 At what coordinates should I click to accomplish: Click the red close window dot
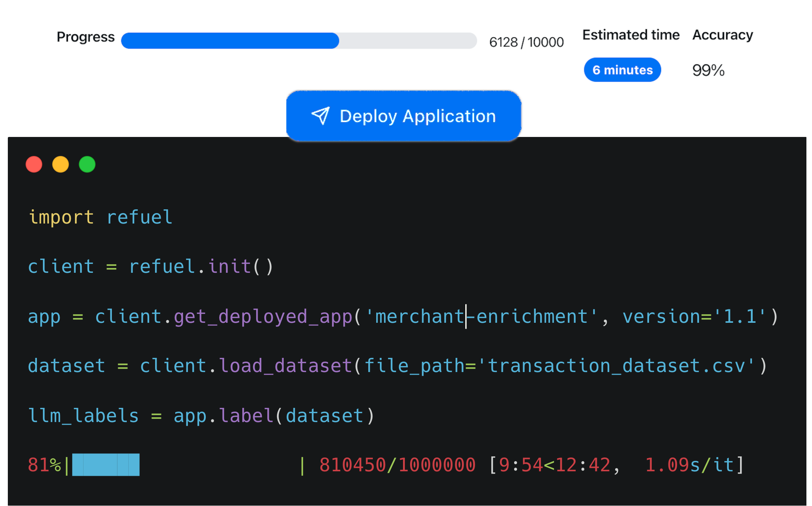click(34, 165)
